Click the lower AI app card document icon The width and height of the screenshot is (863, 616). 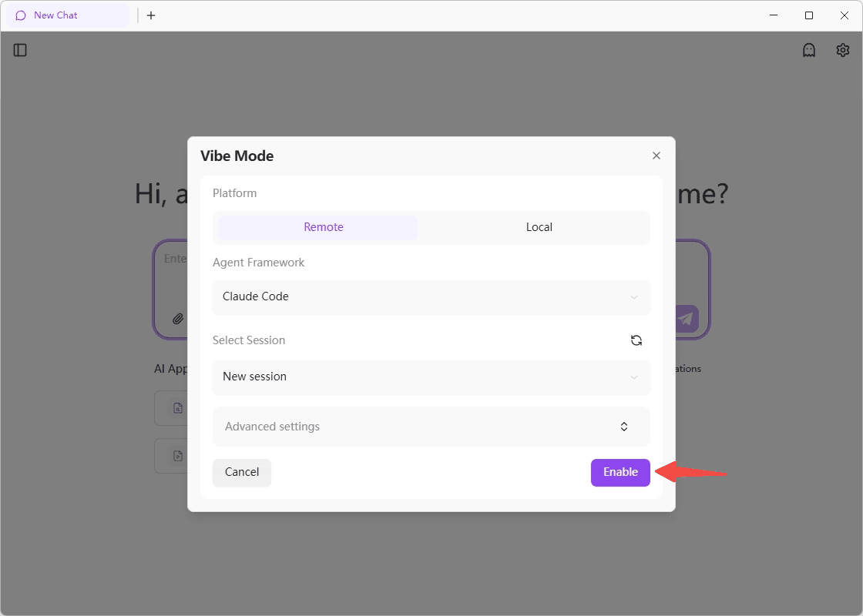(x=178, y=456)
